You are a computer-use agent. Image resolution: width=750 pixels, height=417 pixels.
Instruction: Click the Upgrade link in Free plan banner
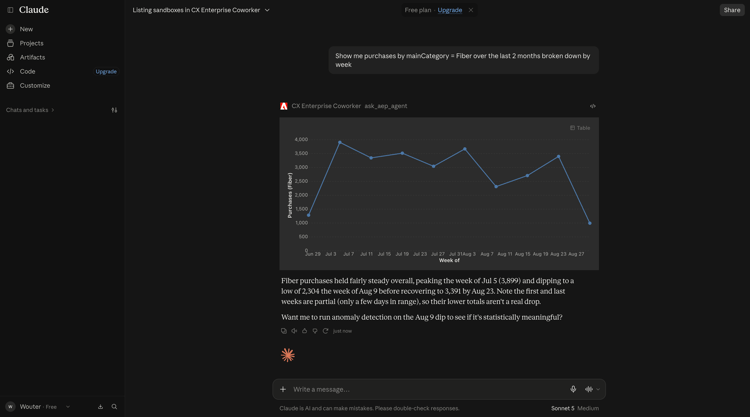pos(450,10)
